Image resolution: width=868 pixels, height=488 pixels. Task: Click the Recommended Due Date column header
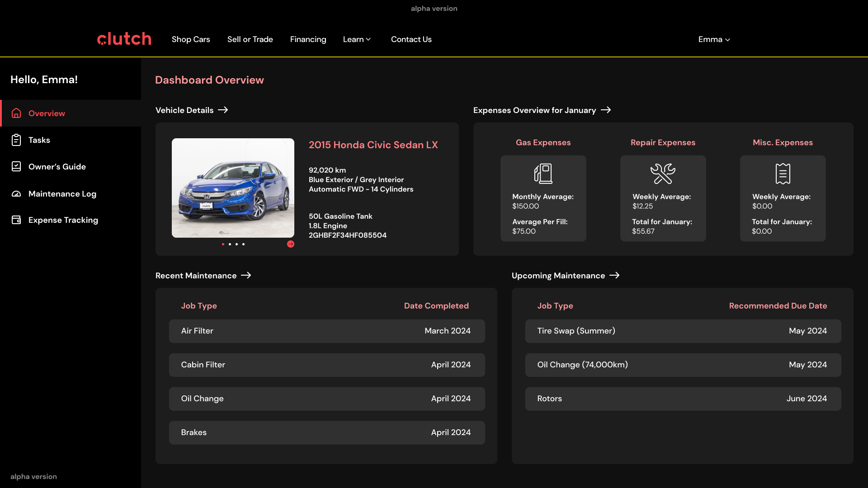778,306
